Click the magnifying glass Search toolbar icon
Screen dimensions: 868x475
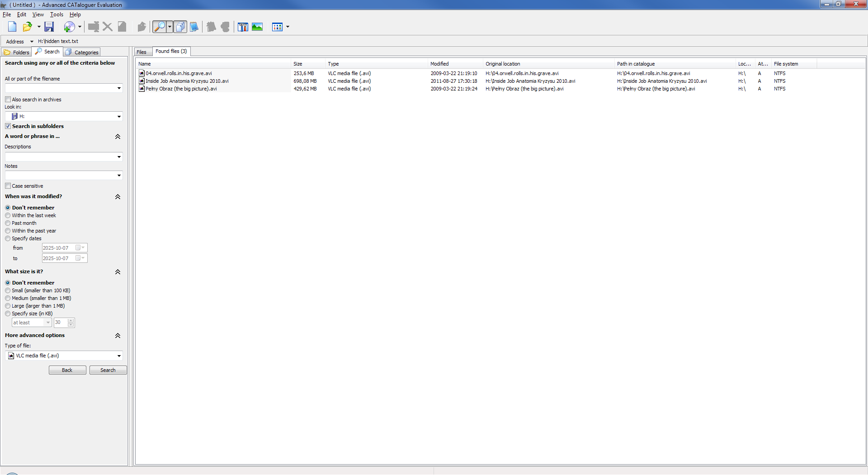click(159, 27)
